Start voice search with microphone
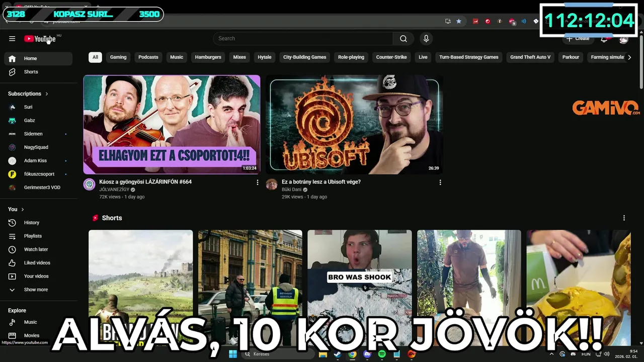Screen dimensions: 644x362 tap(426, 39)
